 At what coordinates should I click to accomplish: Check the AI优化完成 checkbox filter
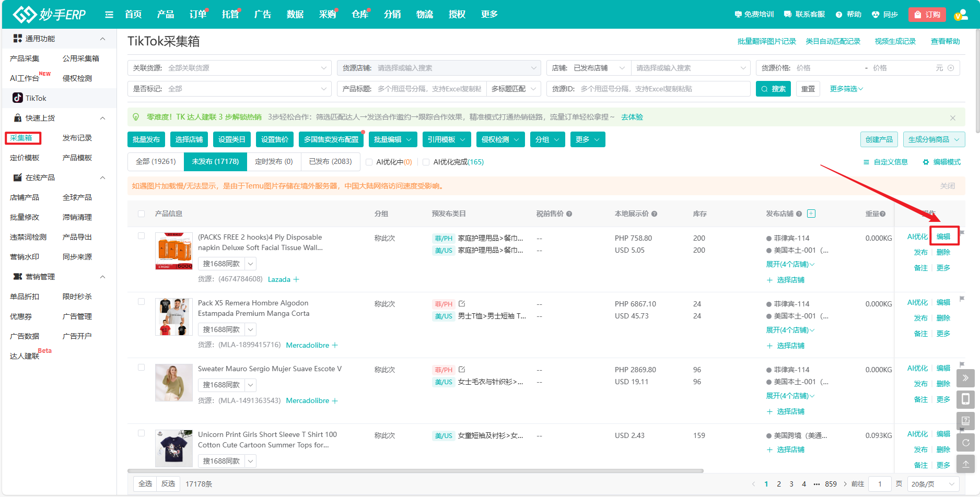(426, 162)
